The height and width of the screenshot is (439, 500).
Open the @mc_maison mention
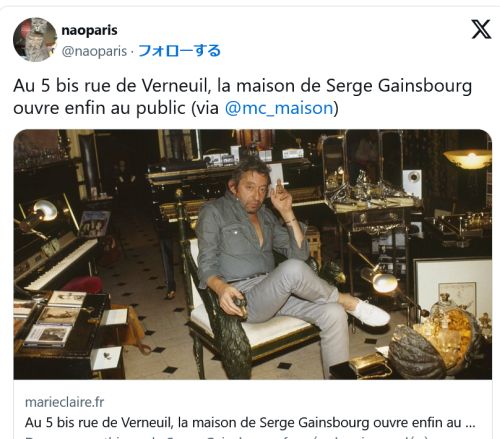click(x=279, y=108)
